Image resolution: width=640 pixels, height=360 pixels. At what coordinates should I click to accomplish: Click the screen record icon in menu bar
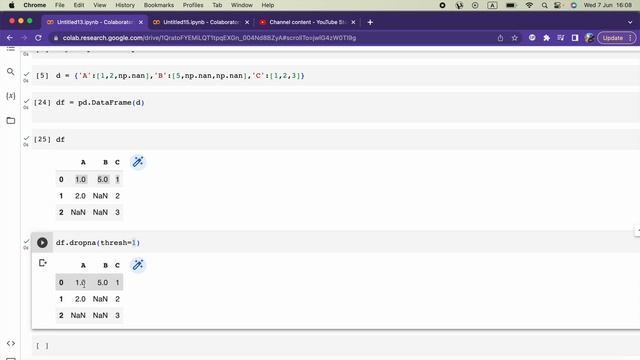442,5
